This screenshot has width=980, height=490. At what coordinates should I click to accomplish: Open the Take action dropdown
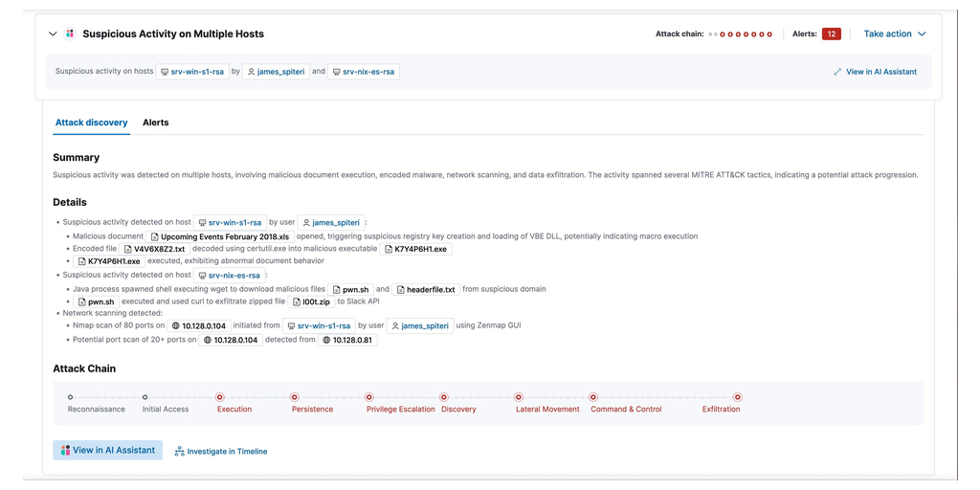(895, 34)
